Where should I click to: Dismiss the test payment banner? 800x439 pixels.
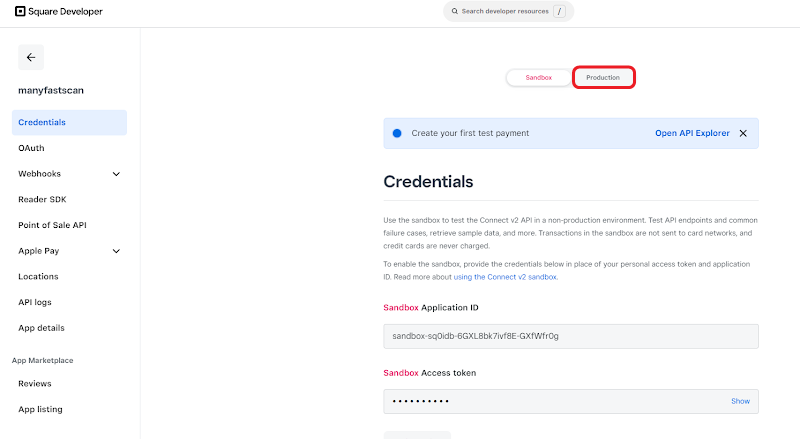[x=743, y=133]
